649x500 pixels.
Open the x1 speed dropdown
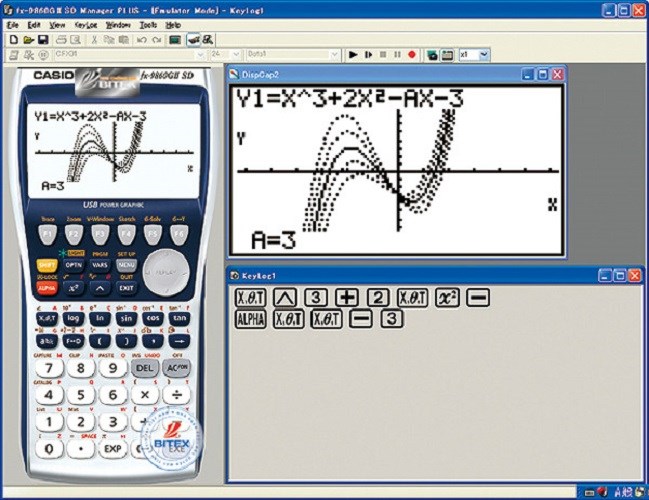[484, 55]
